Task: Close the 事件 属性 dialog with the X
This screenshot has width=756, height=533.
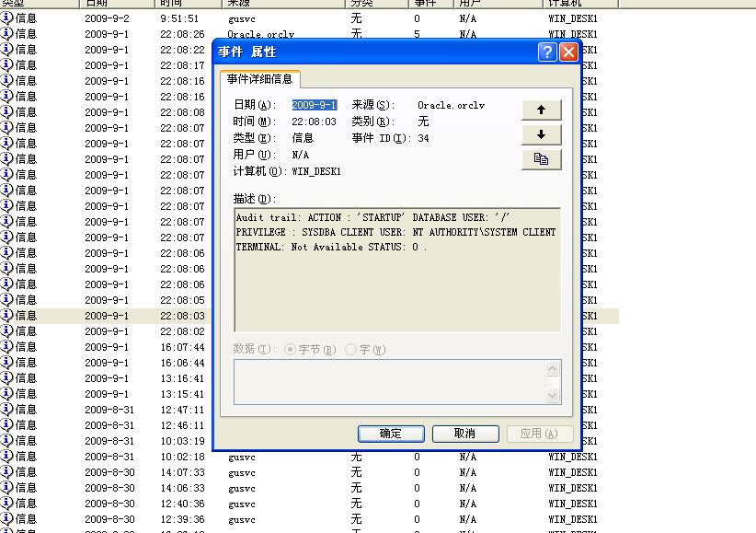Action: click(x=568, y=52)
